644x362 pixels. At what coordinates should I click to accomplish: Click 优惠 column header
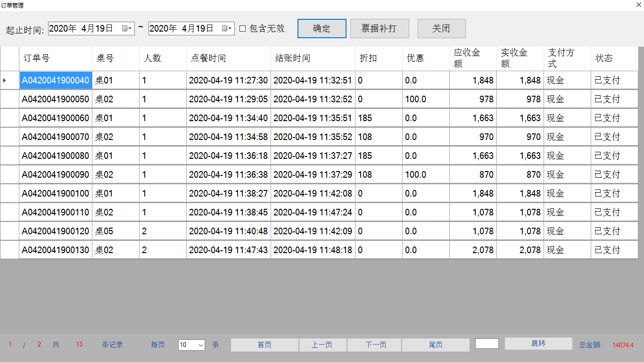tap(426, 58)
